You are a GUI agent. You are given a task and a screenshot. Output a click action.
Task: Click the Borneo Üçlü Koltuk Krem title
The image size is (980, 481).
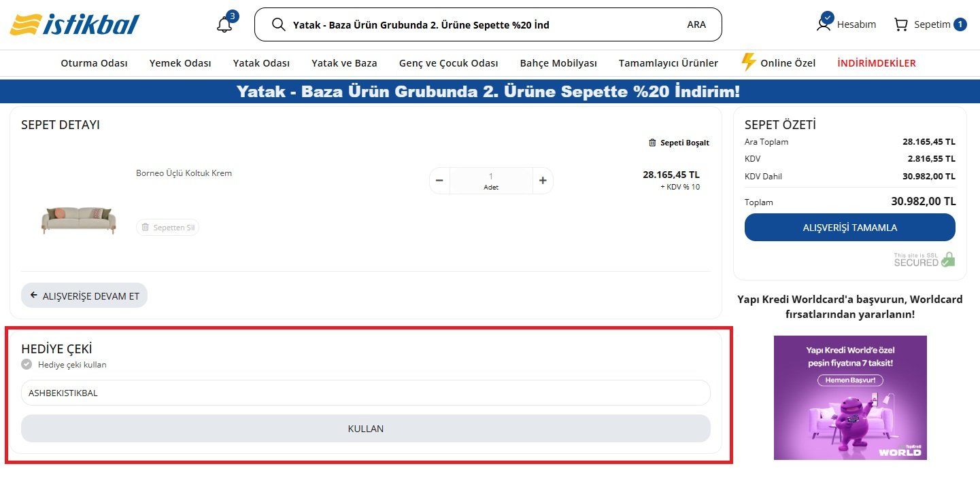[x=184, y=173]
